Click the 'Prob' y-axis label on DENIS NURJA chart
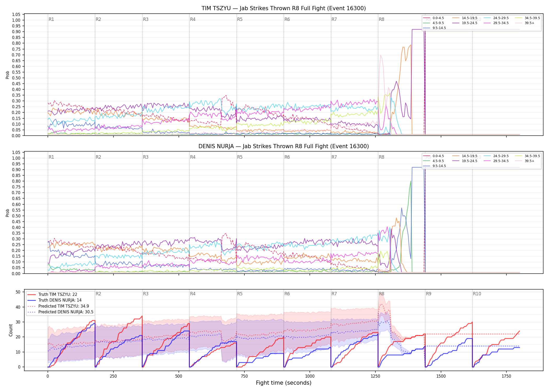The height and width of the screenshot is (392, 549). [8, 213]
